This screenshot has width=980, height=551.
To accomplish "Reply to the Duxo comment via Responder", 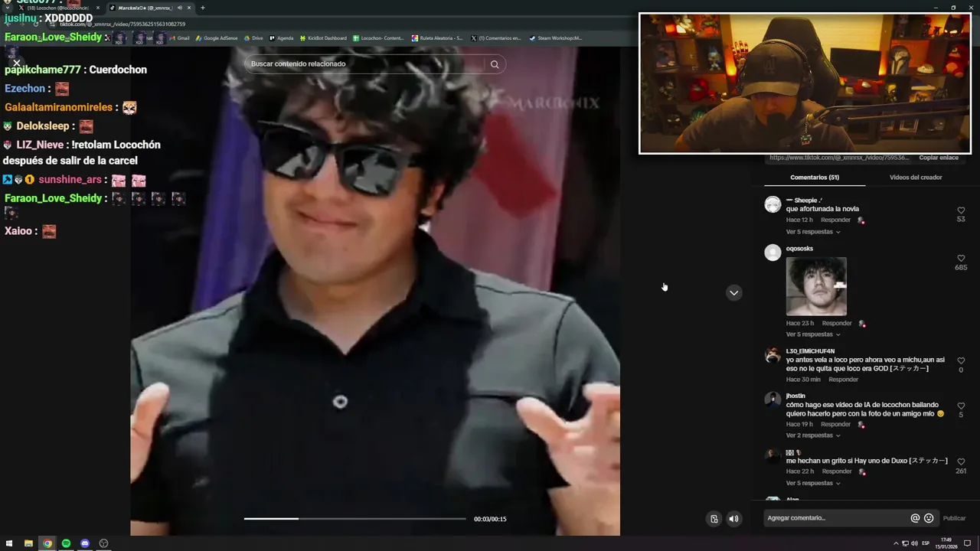I will click(x=837, y=472).
